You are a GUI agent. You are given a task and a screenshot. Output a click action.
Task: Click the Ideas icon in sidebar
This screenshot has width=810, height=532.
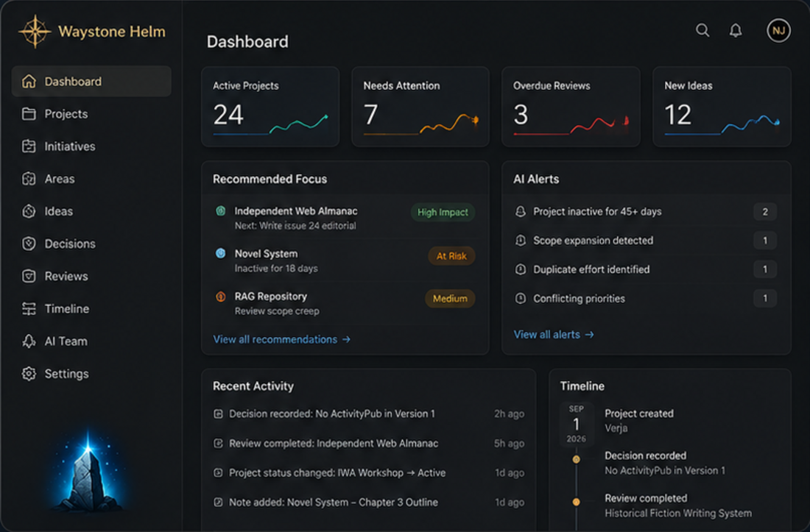coord(29,211)
